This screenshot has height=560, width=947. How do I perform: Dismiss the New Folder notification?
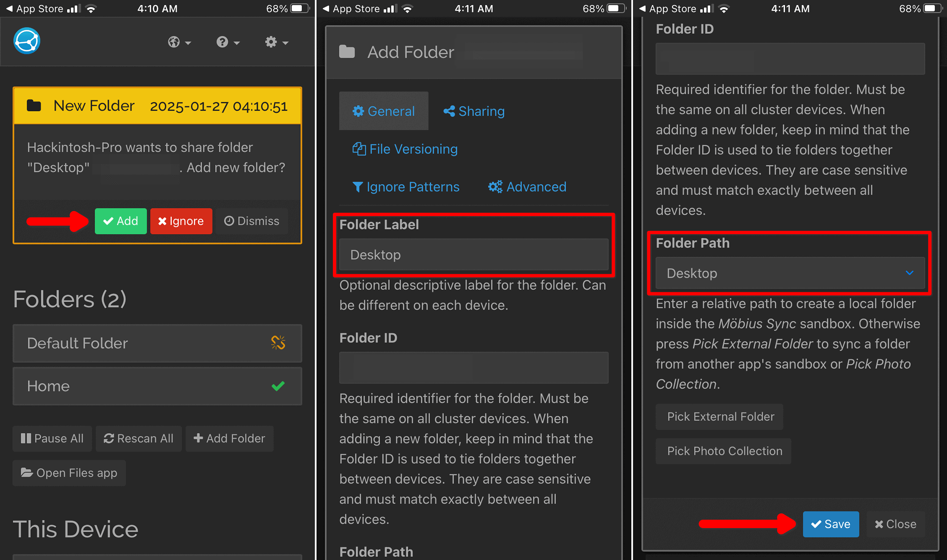pyautogui.click(x=252, y=221)
